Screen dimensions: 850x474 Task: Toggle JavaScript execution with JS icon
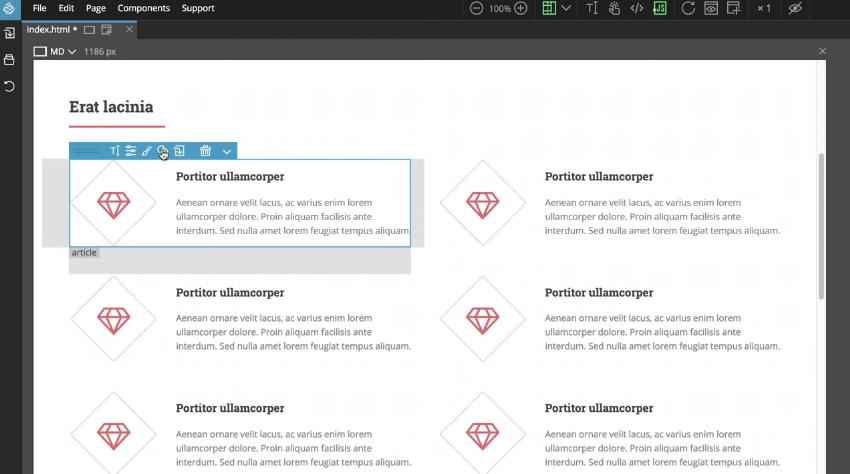coord(660,8)
